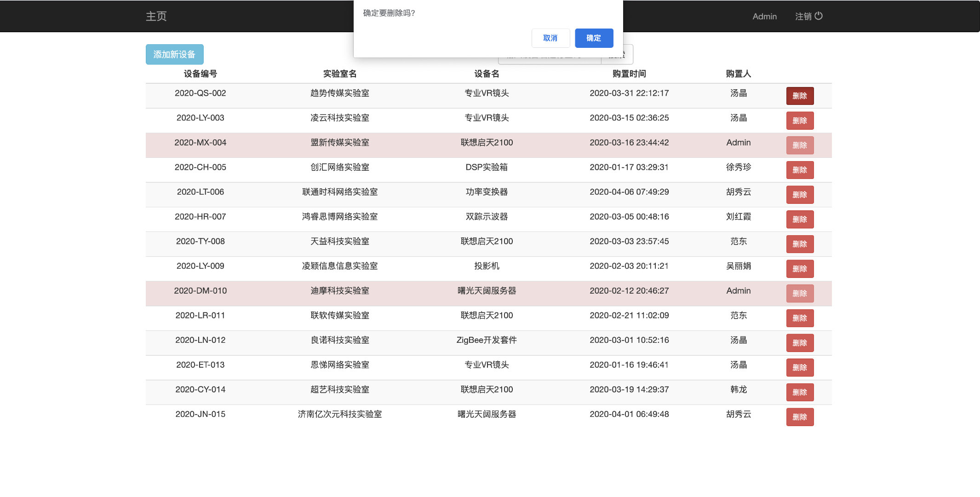Image resolution: width=980 pixels, height=497 pixels.
Task: Delete device 2020-CH-005 row
Action: [800, 170]
